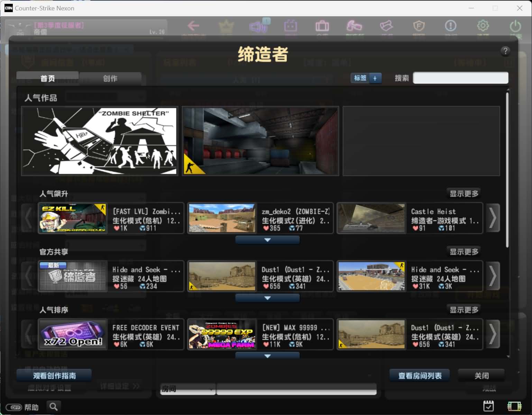
Task: Select the crafting hammer icon
Action: [355, 26]
